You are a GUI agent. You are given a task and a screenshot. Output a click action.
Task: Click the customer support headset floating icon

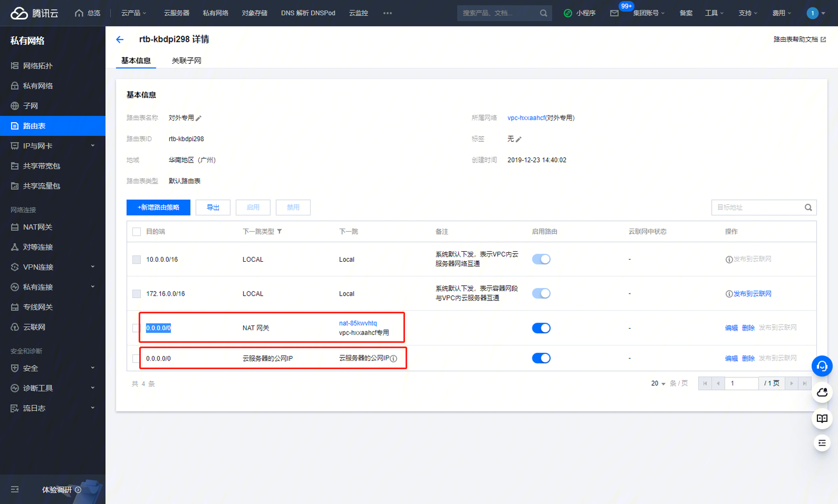822,366
